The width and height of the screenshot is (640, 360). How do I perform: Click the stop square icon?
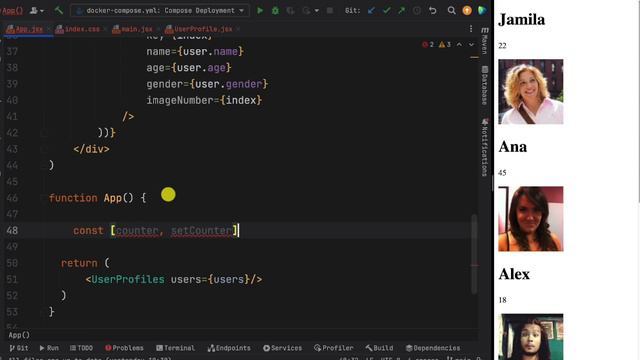(x=329, y=10)
